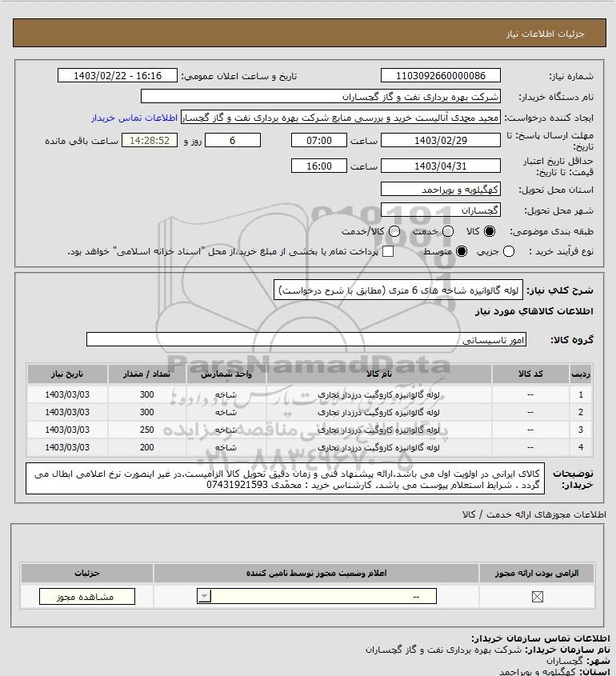Click unit شاخه in row 1
The height and width of the screenshot is (676, 616).
tap(226, 394)
